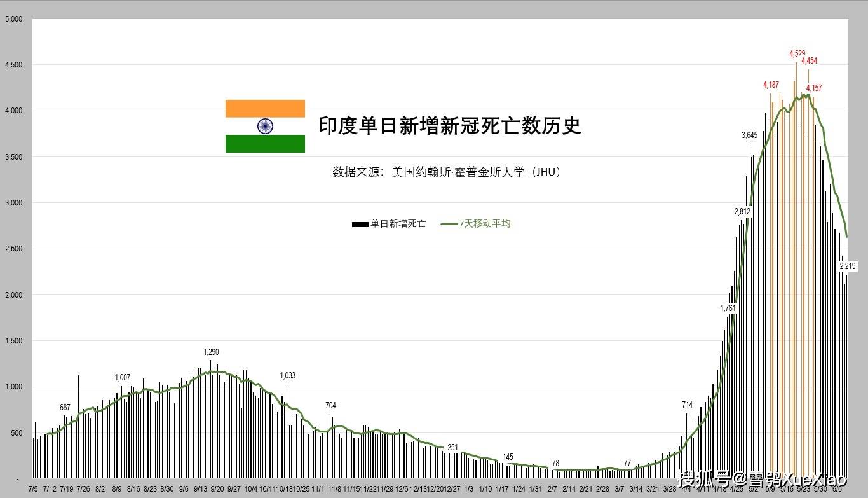Screen dimensions: 868x498
Task: Click the 5,000 y-axis label
Action: (x=13, y=19)
